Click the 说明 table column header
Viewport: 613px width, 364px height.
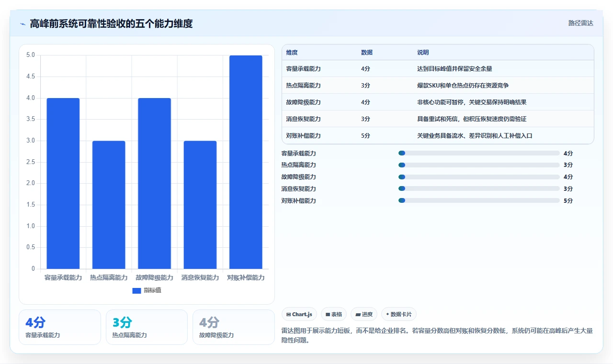(x=423, y=53)
